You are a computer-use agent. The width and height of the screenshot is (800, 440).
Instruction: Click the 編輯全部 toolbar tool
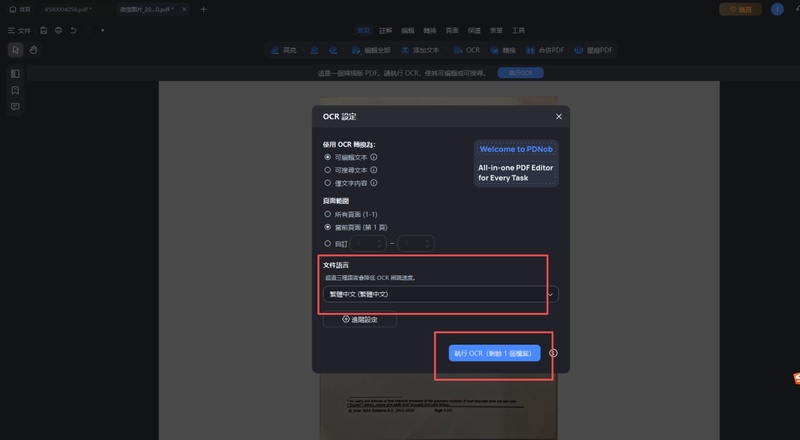371,50
